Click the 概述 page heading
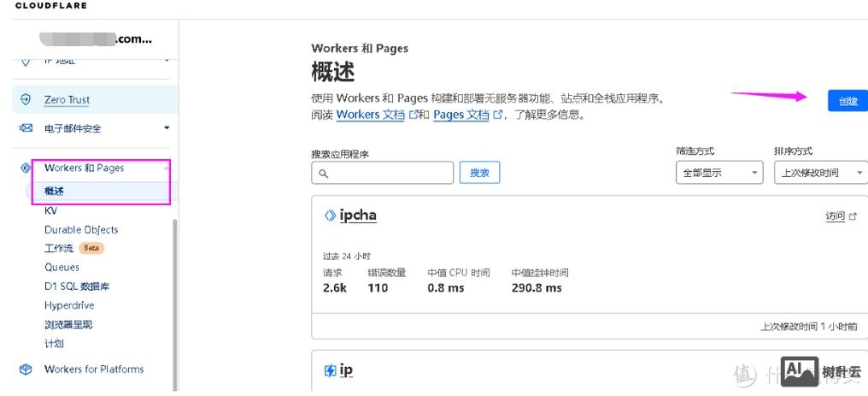Viewport: 868px width, 396px height. point(333,72)
